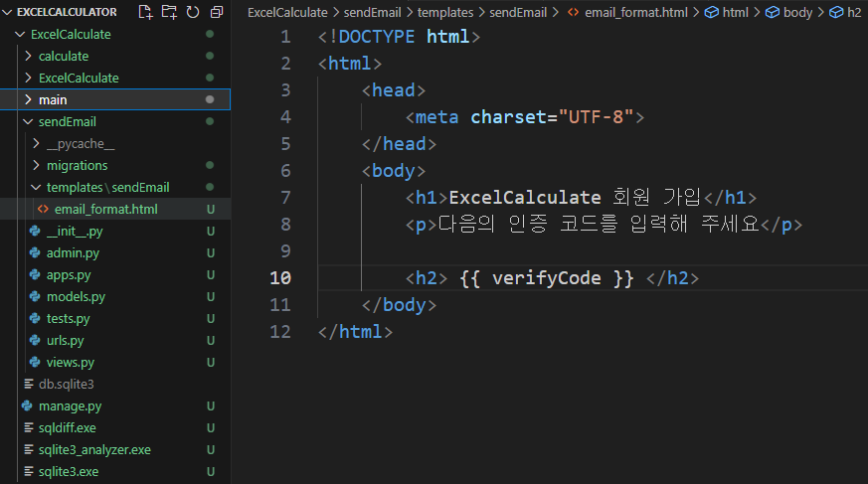The height and width of the screenshot is (484, 868).
Task: Open models.py file
Action: tap(76, 296)
